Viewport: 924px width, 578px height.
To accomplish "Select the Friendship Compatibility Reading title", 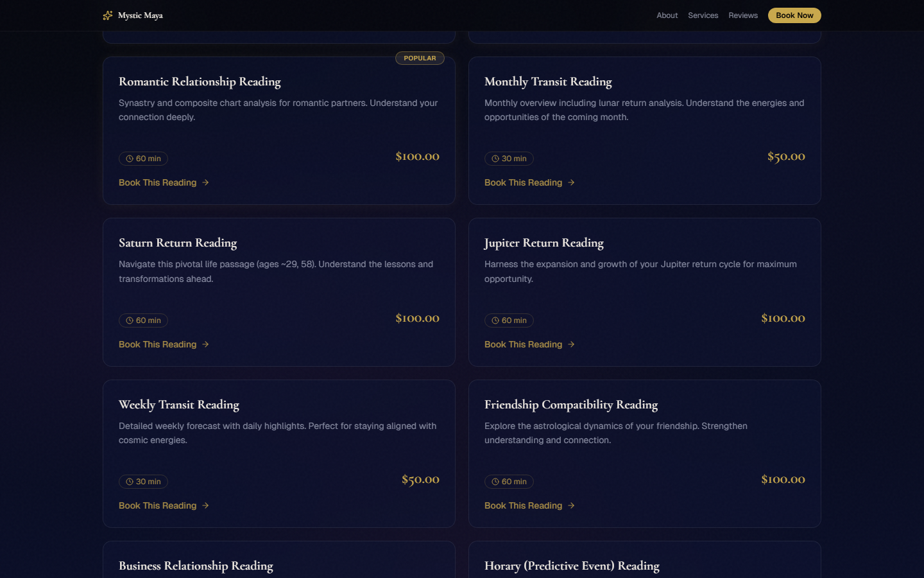I will (570, 405).
